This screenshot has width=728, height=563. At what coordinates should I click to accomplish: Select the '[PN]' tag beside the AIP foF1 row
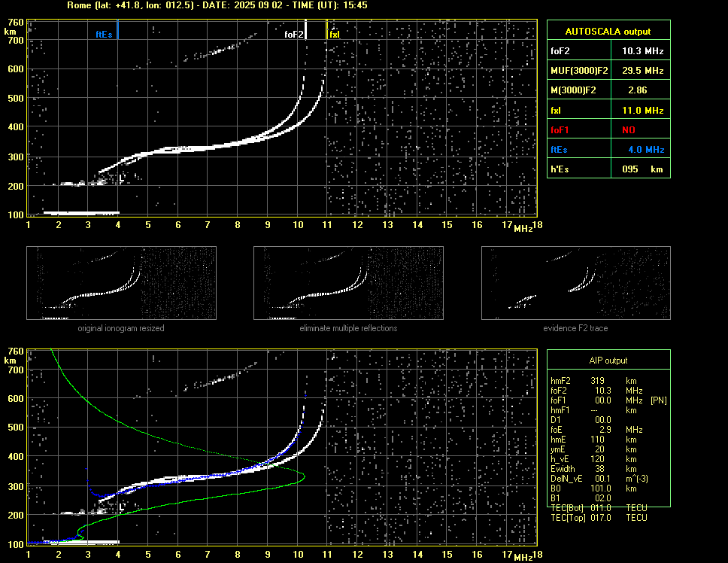click(658, 400)
